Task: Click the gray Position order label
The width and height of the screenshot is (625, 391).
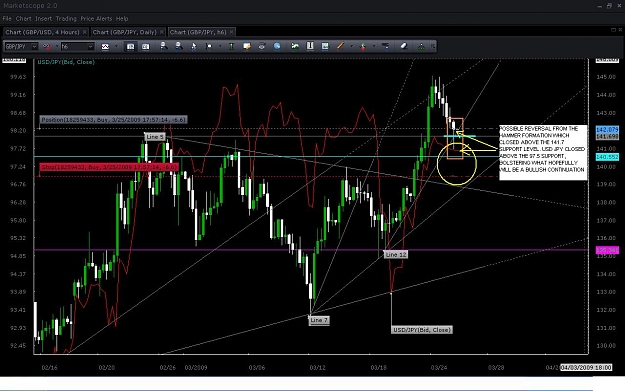Action: coord(113,120)
